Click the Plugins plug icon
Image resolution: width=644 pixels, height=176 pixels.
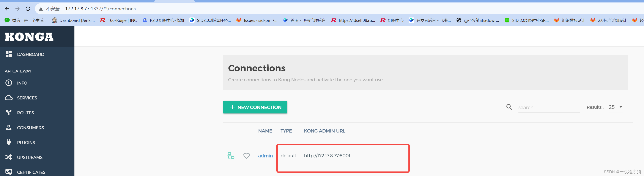9,143
